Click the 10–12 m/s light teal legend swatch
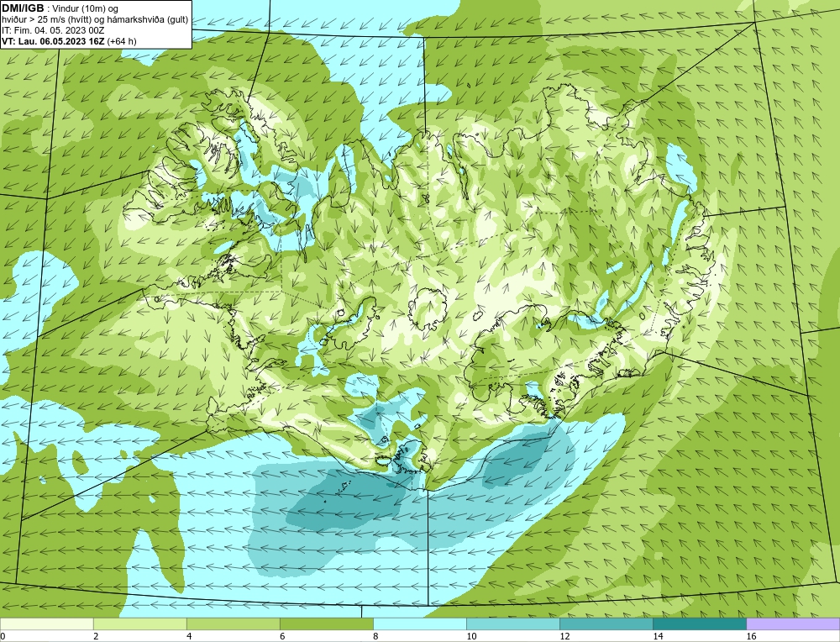This screenshot has height=642, width=840. coord(512,624)
